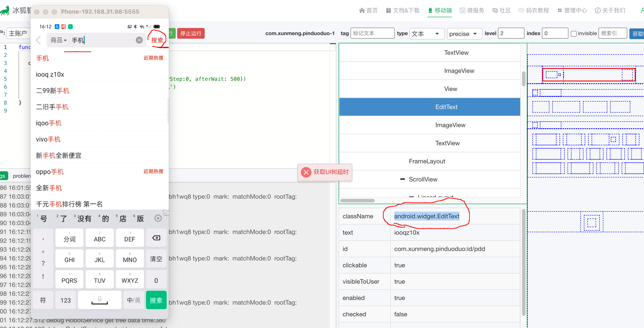The height and width of the screenshot is (328, 644).
Task: Open the type 文本 dropdown
Action: (x=427, y=34)
